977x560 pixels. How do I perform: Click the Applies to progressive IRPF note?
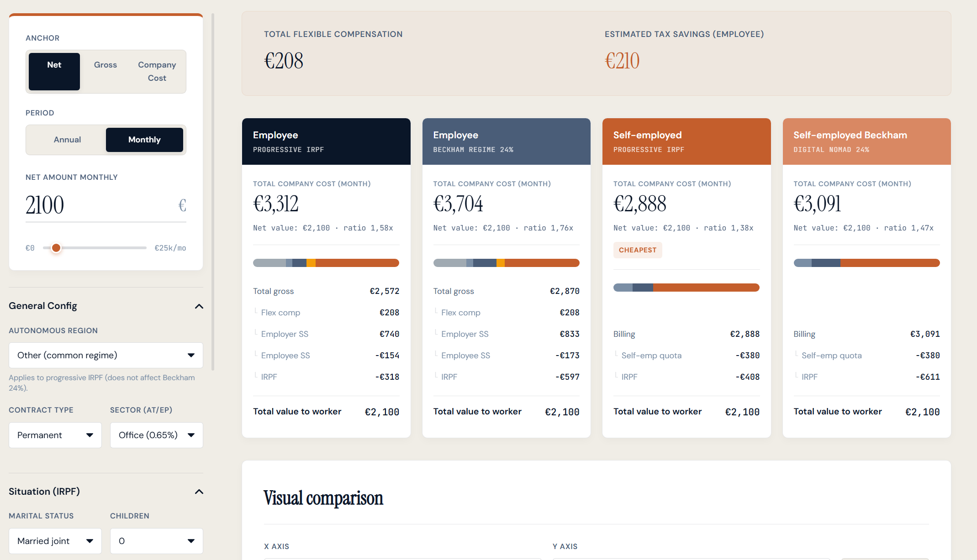pos(102,382)
